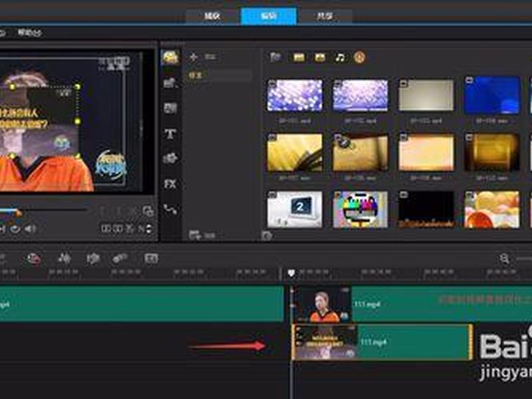Click the timeline zoom out magnifier
The width and height of the screenshot is (532, 399).
[x=505, y=259]
